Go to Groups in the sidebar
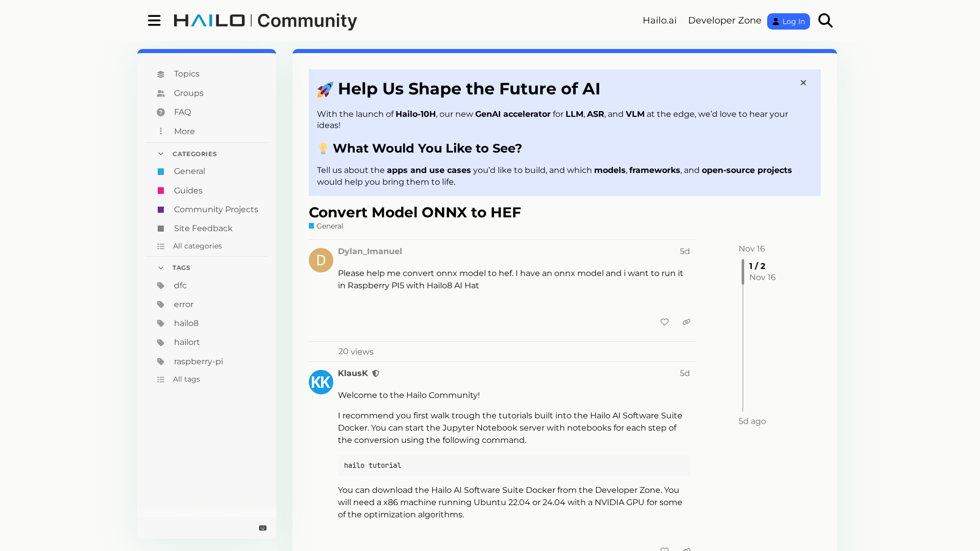Screen dimensions: 980x551 click(x=188, y=93)
